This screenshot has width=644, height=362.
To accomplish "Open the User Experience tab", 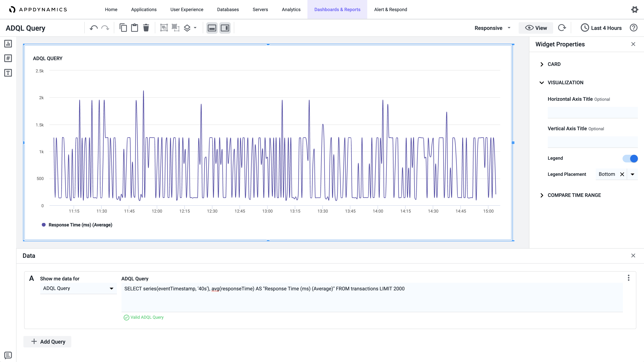I will (187, 10).
